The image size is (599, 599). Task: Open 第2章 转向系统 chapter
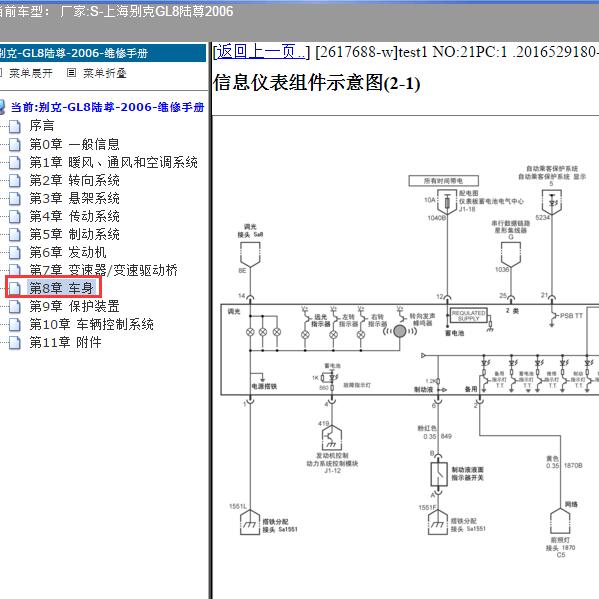[x=74, y=180]
